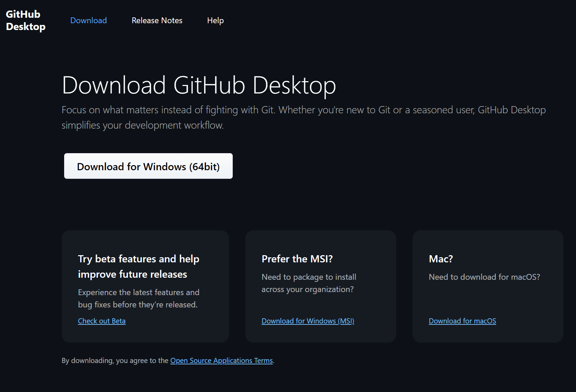Image resolution: width=576 pixels, height=392 pixels.
Task: Follow the Check out Beta link
Action: pyautogui.click(x=102, y=321)
